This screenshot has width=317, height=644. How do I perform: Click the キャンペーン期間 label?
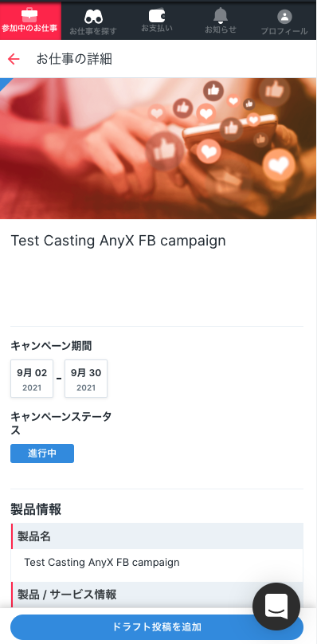coord(51,346)
